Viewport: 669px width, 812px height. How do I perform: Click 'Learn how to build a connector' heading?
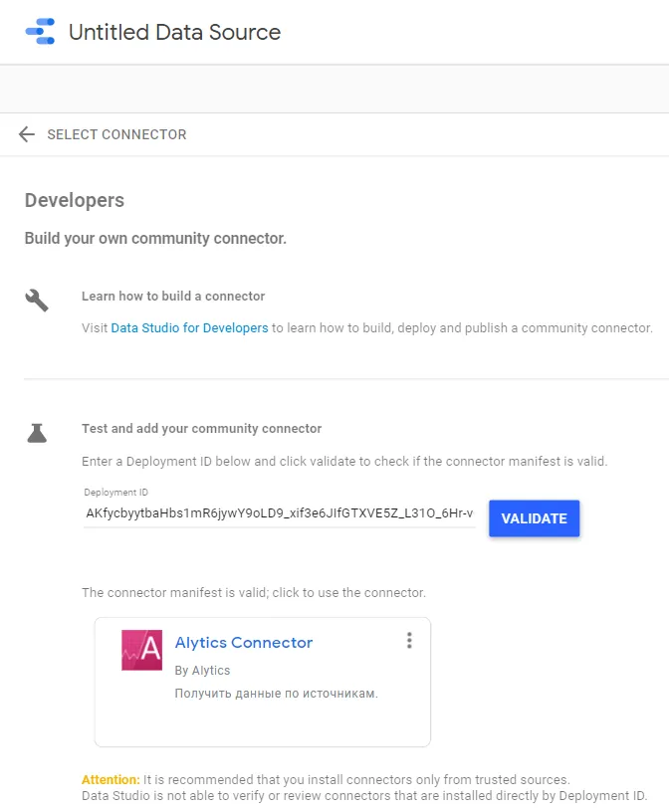(x=173, y=297)
